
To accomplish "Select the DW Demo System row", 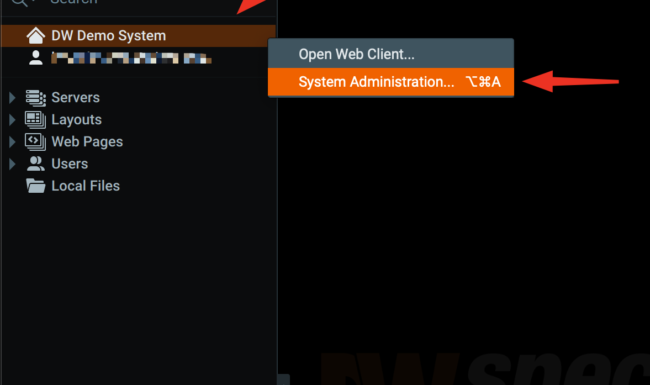I will click(138, 36).
